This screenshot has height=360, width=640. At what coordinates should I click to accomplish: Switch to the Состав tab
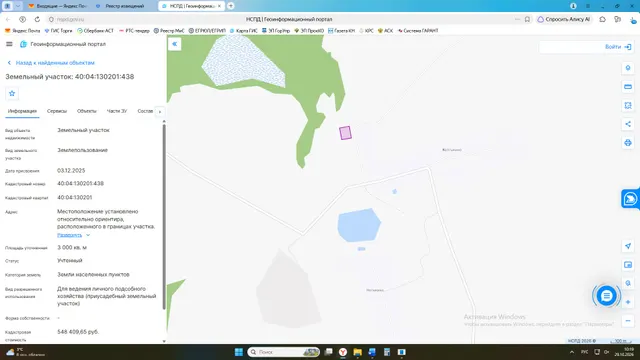point(145,111)
